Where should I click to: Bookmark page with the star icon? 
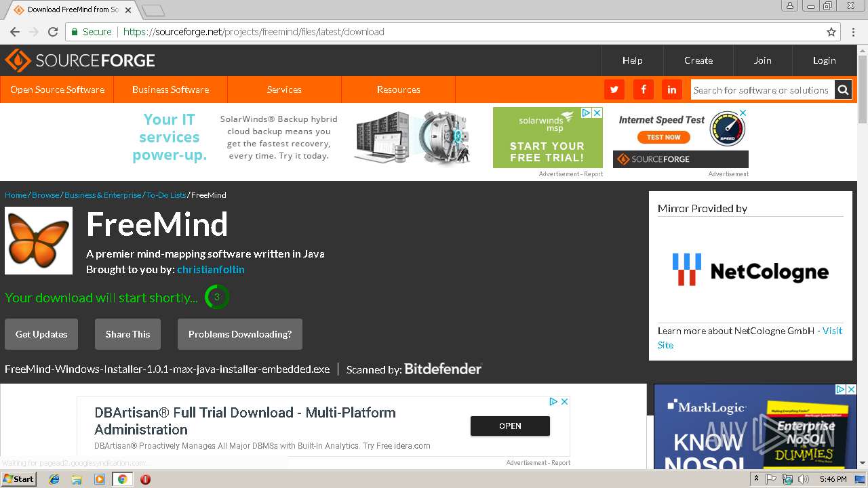click(831, 32)
